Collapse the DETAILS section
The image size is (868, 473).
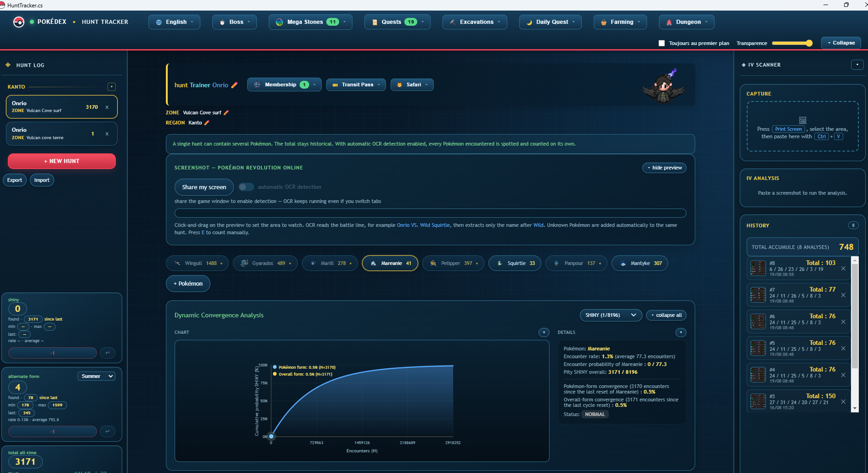(x=681, y=332)
